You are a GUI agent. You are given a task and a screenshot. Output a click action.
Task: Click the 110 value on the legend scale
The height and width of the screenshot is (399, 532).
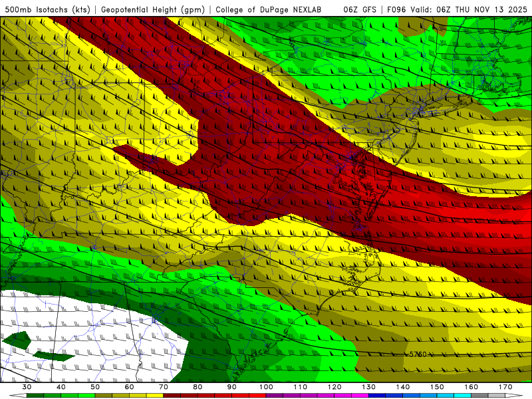pyautogui.click(x=301, y=387)
